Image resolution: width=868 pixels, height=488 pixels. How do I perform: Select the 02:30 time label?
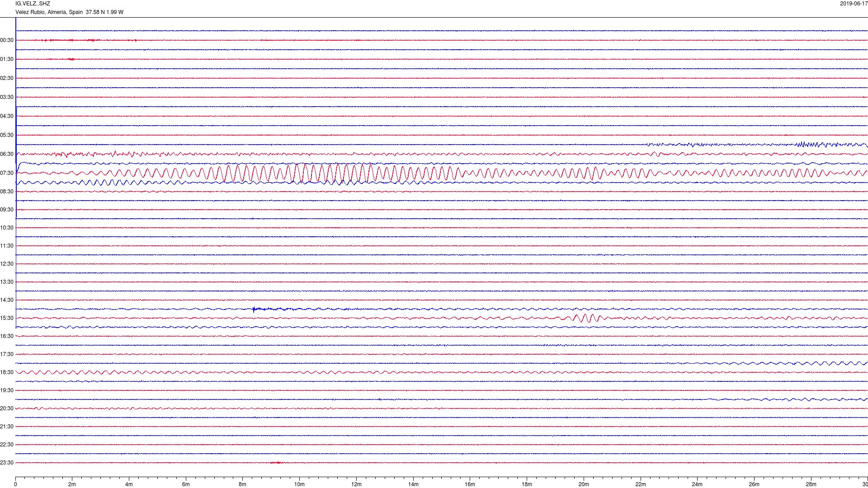(x=7, y=78)
